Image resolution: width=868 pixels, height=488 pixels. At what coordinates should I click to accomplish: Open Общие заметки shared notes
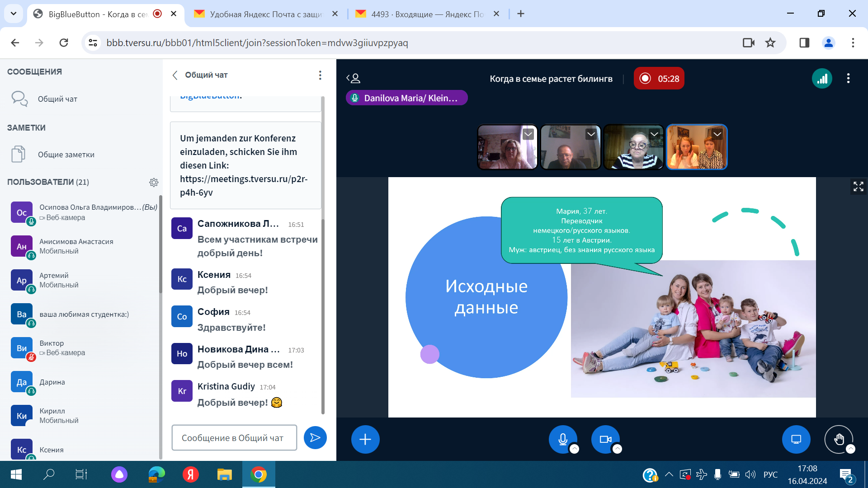66,155
